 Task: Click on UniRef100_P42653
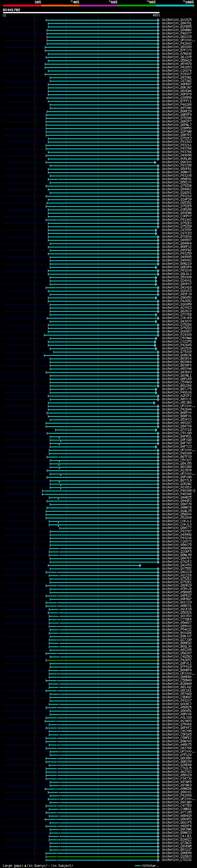176,67
